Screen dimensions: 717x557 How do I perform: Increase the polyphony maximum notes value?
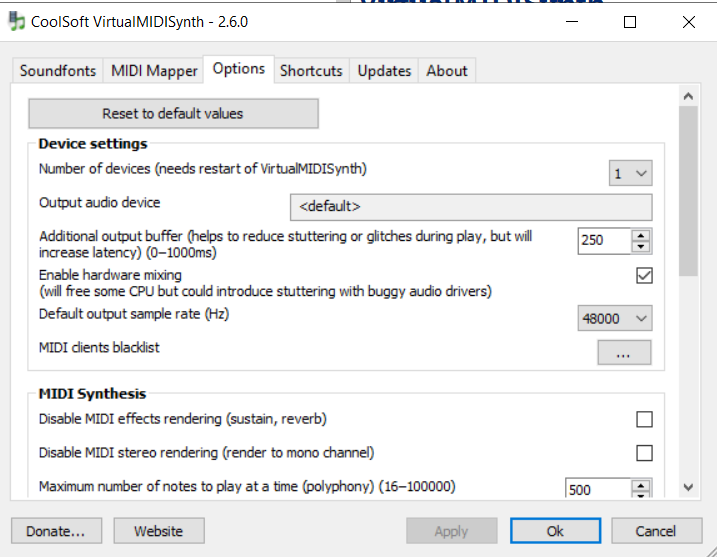[x=641, y=484]
